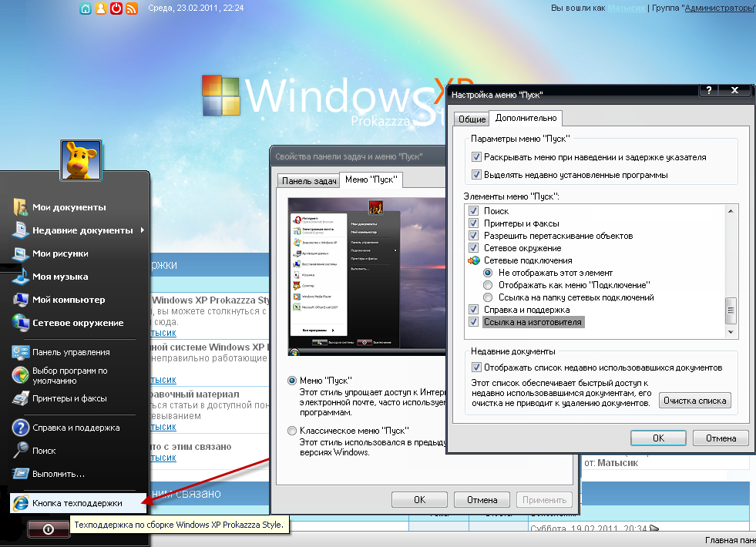Open Мои документы folder icon
Screen dimensions: 756x547
[20, 206]
